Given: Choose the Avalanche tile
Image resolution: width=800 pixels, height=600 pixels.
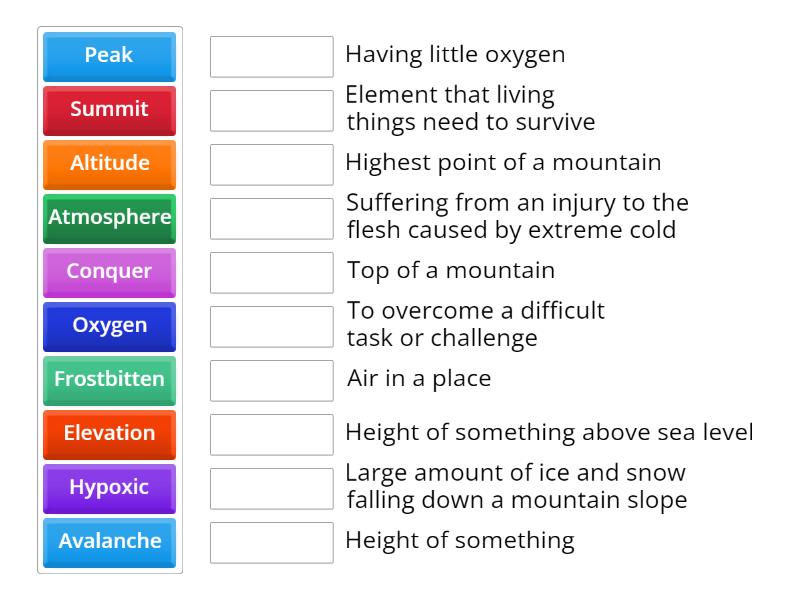Looking at the screenshot, I should (109, 543).
